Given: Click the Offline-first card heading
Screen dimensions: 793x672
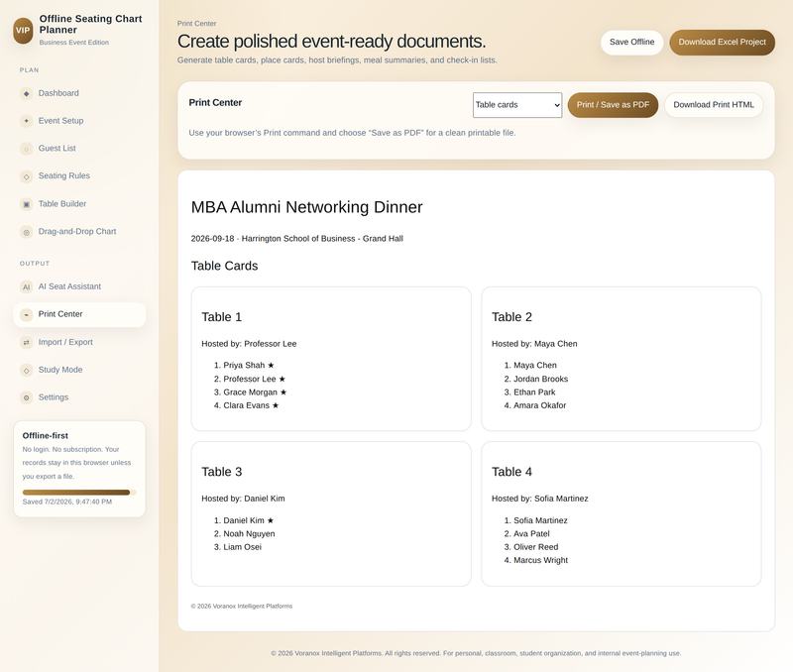Looking at the screenshot, I should (45, 435).
